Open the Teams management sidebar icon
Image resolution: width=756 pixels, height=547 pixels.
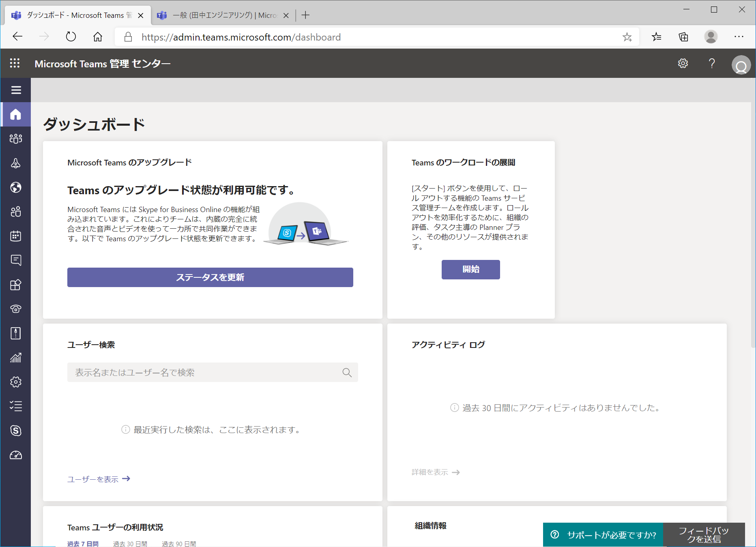(x=16, y=139)
